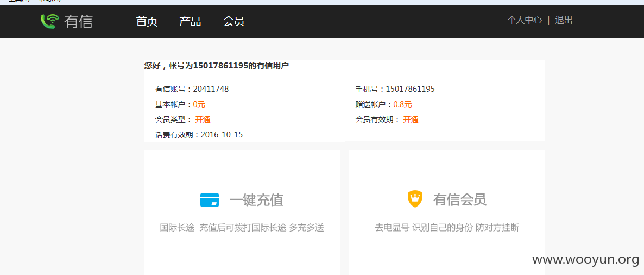Click the description 国际长途 充值后可拨打国际长途 多充多送

click(x=242, y=228)
